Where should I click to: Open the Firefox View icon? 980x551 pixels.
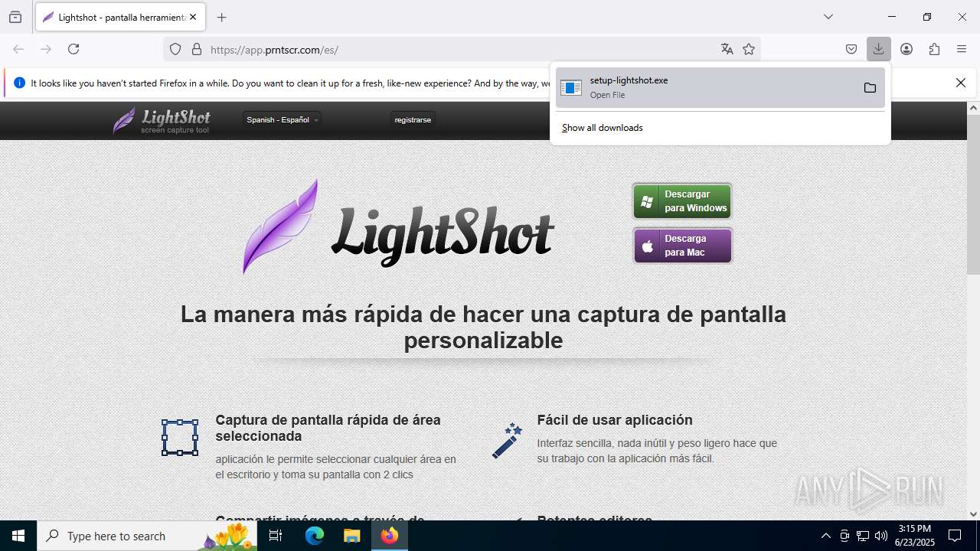[x=15, y=17]
